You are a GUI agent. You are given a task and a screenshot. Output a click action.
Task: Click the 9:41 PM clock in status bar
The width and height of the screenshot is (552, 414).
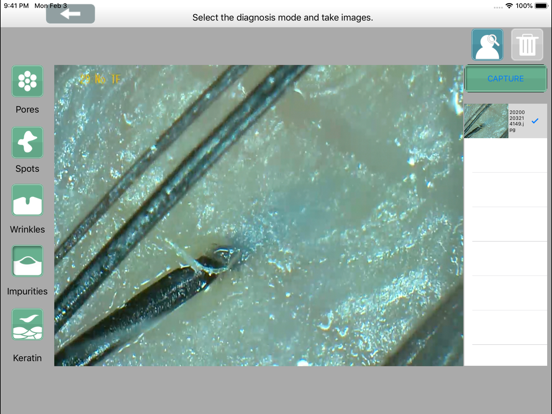(x=16, y=6)
